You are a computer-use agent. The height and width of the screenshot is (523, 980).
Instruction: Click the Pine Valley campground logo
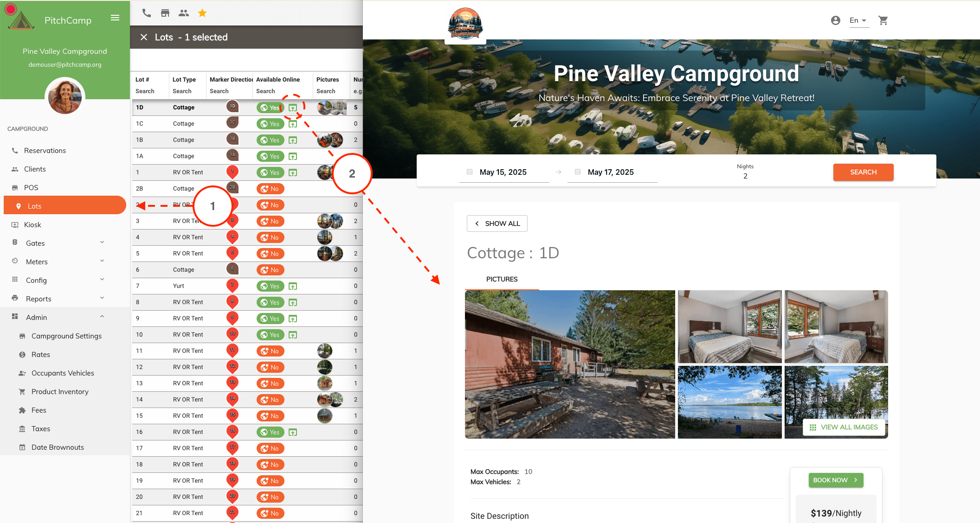tap(465, 24)
